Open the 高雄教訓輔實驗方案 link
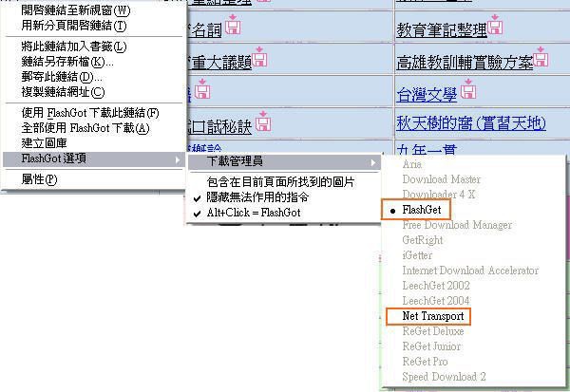Image resolution: width=570 pixels, height=392 pixels. click(x=465, y=63)
